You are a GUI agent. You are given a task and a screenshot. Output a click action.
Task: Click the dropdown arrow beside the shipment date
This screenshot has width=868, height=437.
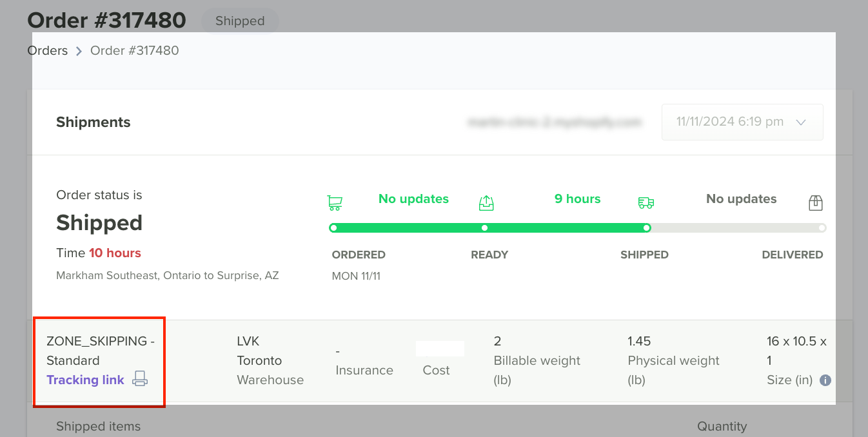[802, 122]
